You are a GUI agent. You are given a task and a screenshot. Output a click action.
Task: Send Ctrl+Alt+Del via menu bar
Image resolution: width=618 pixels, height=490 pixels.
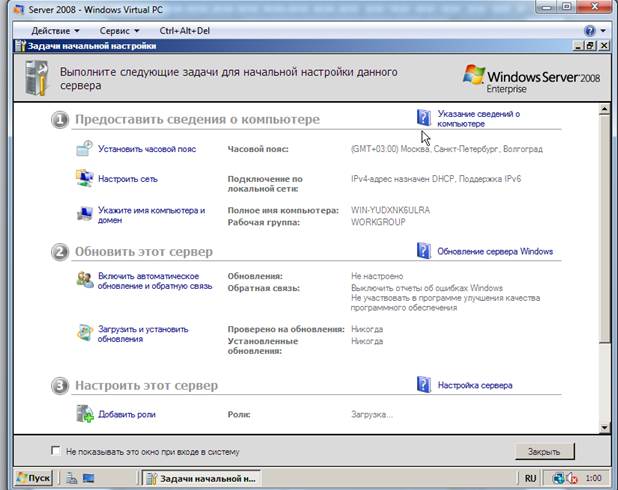(x=184, y=31)
